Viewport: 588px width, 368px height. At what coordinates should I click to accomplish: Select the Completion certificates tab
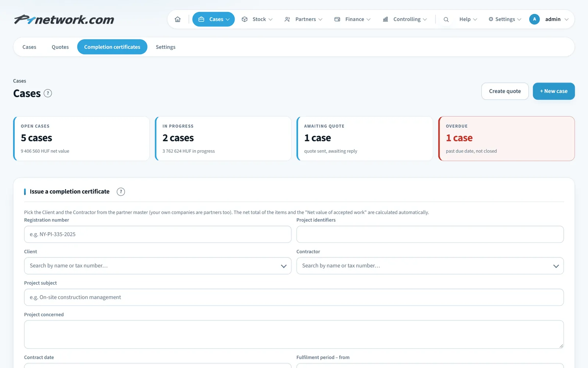click(112, 47)
